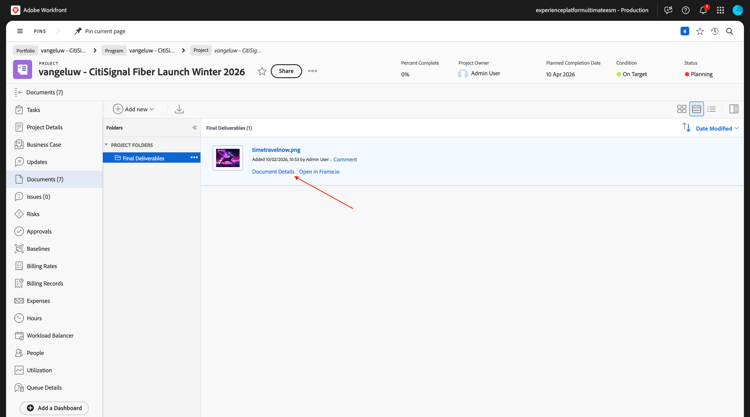The height and width of the screenshot is (417, 750).
Task: Click the Billing Rates icon
Action: point(19,266)
